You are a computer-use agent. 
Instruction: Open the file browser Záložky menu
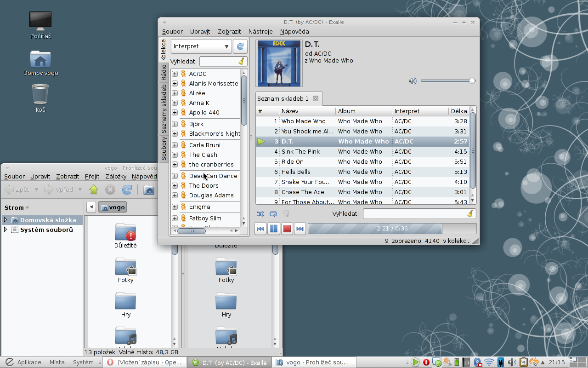[116, 177]
